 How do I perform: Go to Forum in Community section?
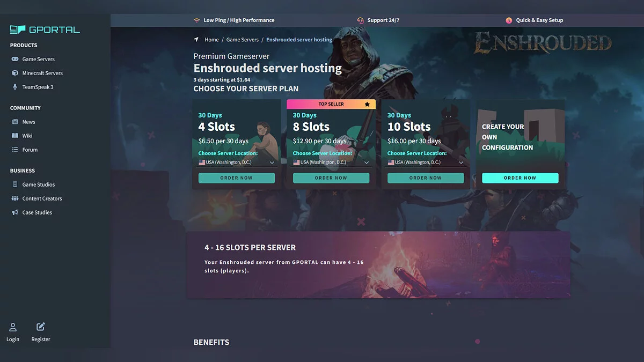30,150
